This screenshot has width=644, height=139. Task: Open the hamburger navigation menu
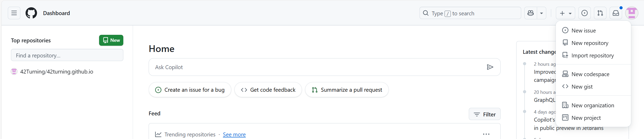(14, 13)
